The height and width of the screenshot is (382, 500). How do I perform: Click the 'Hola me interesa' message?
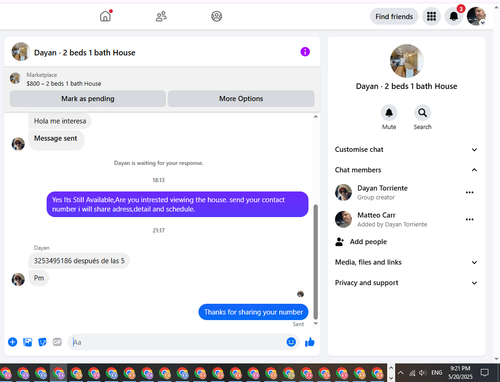(60, 121)
